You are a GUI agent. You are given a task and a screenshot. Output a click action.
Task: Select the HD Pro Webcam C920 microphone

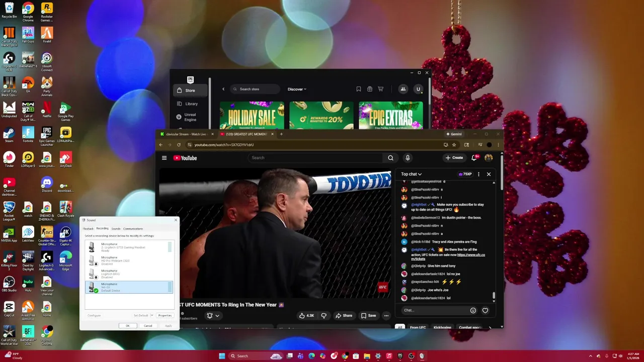pyautogui.click(x=128, y=260)
